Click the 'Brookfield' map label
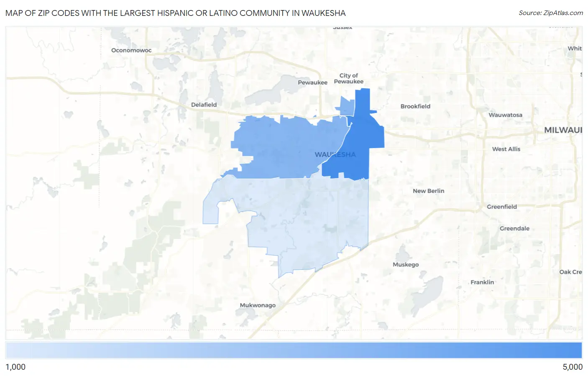Viewport: 588px width, 376px height. 415,106
